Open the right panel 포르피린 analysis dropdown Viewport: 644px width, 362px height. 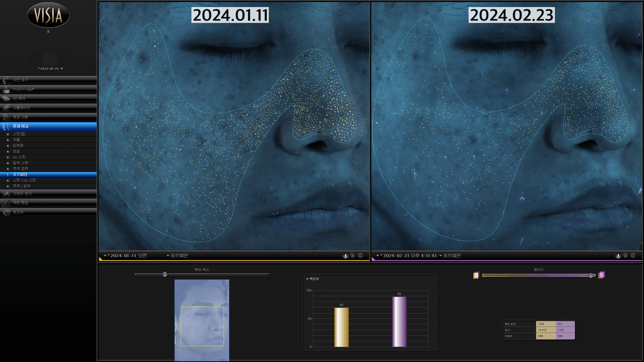coord(450,256)
